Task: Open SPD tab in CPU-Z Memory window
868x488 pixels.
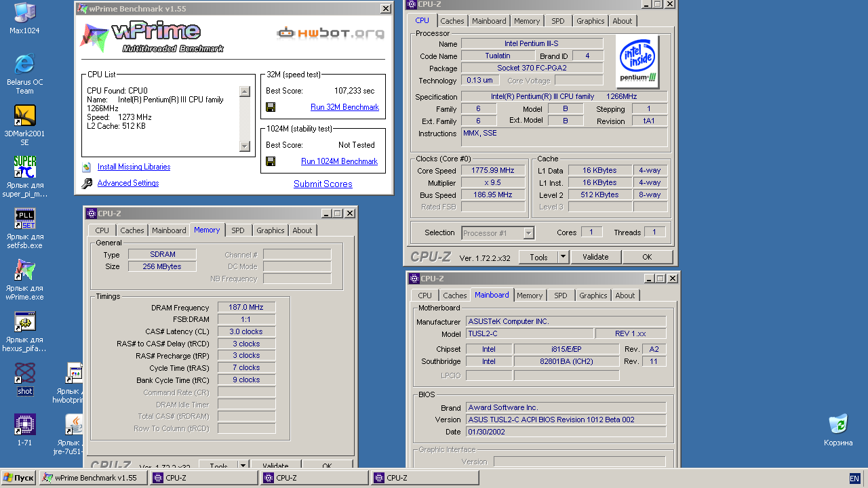Action: (237, 230)
